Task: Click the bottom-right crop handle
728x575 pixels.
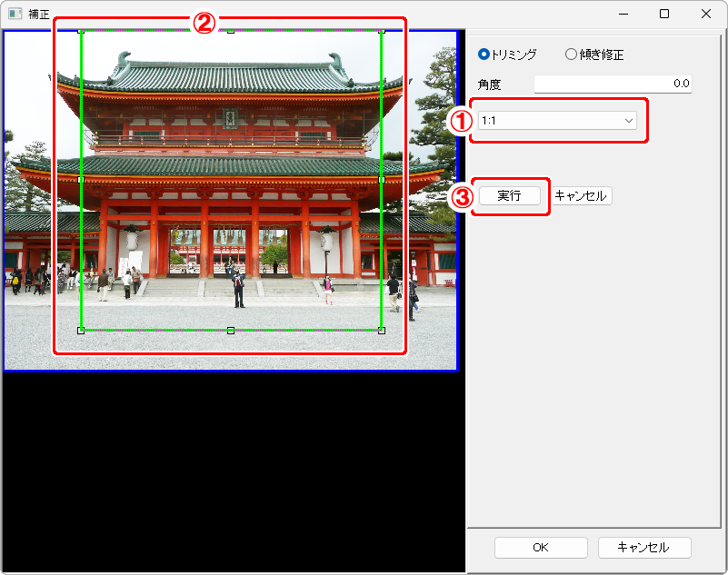Action: tap(382, 331)
